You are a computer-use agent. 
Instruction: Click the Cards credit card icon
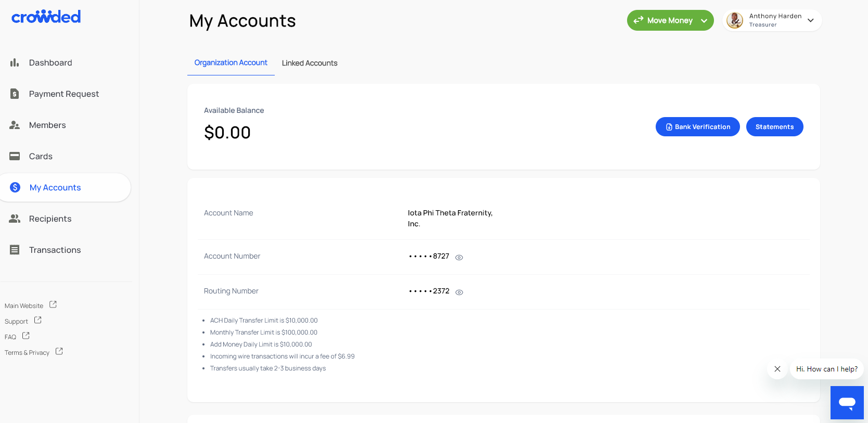(x=15, y=156)
